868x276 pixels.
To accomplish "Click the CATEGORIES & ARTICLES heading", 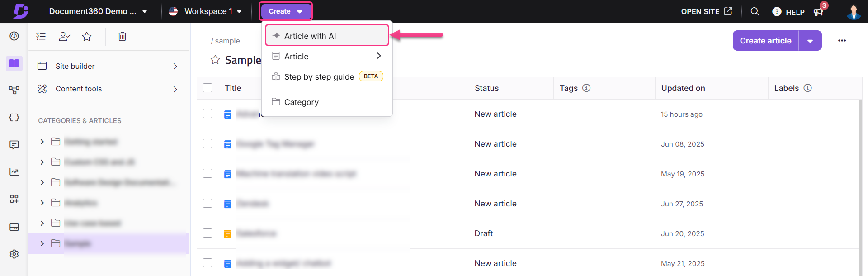I will pyautogui.click(x=80, y=121).
